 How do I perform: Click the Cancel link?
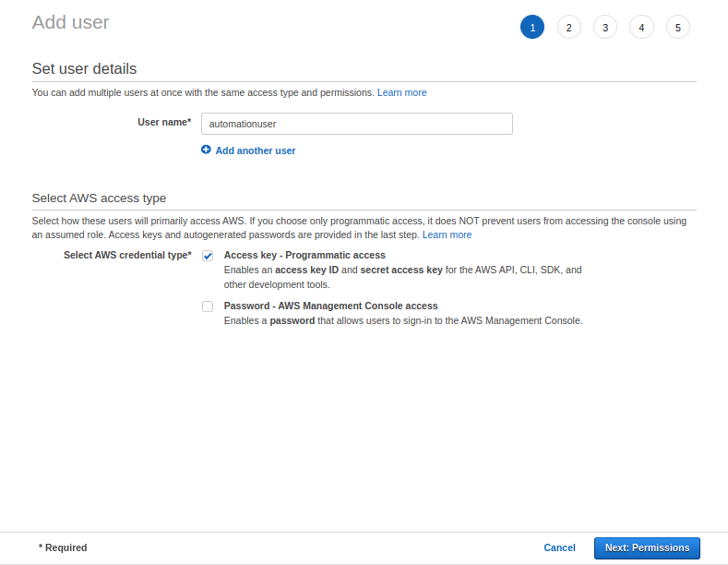(559, 547)
